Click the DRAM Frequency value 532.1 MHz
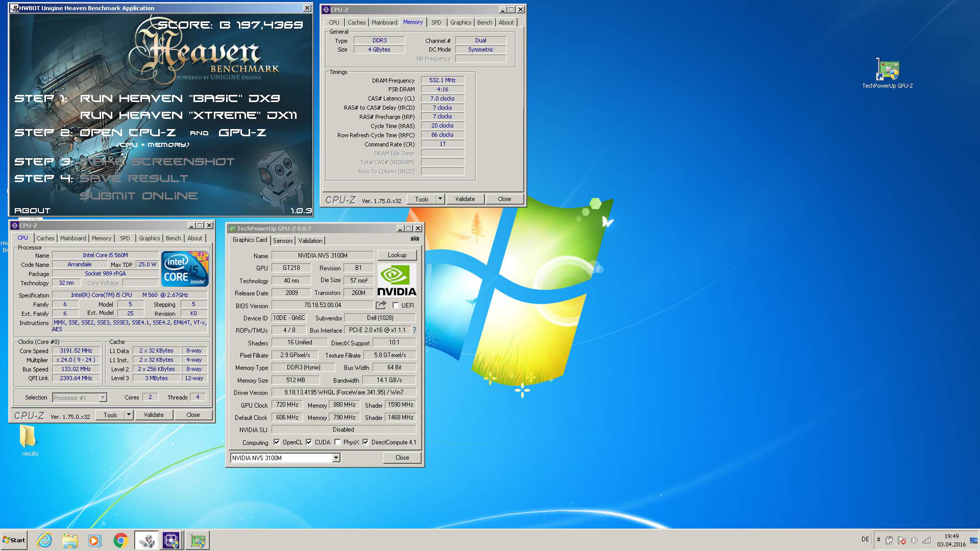Screen dimensions: 980x551 (x=443, y=80)
